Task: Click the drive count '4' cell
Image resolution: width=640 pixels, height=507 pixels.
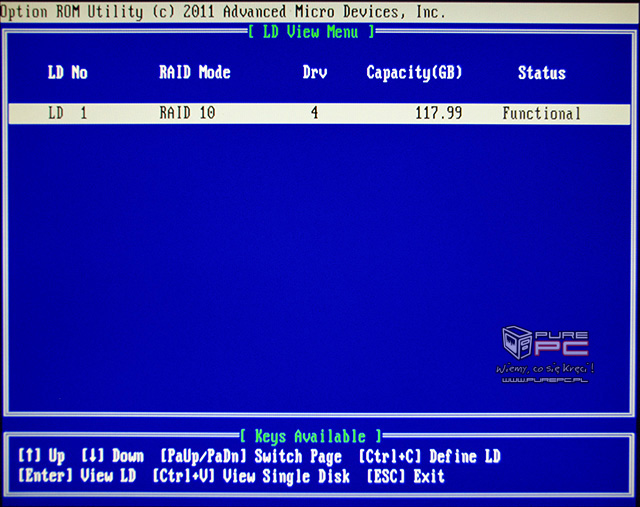Action: tap(314, 113)
